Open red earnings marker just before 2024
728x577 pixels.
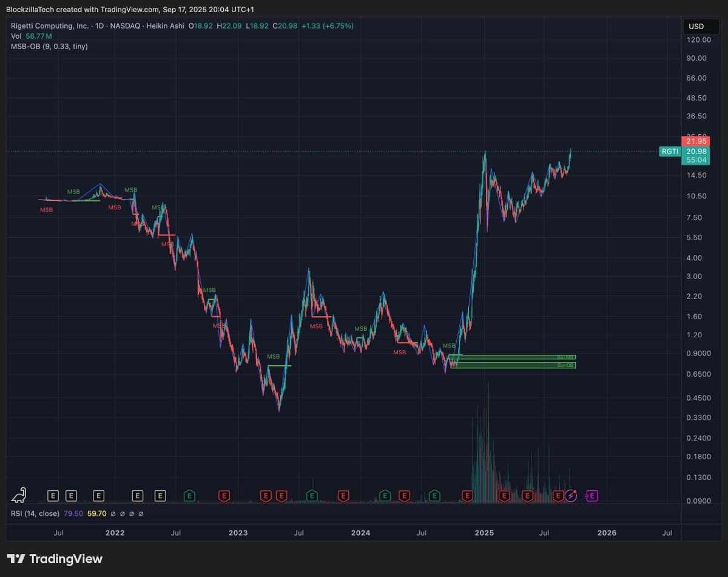tap(343, 496)
